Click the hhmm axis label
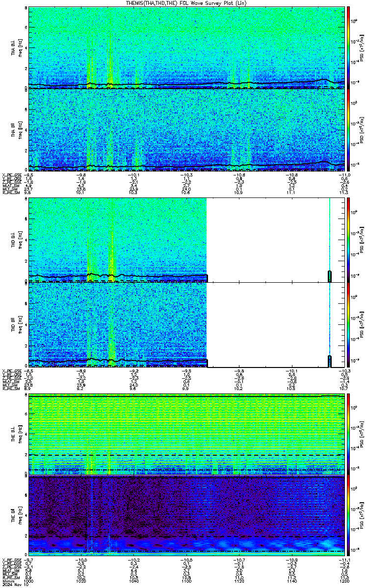The width and height of the screenshot is (368, 588). [x=7, y=581]
